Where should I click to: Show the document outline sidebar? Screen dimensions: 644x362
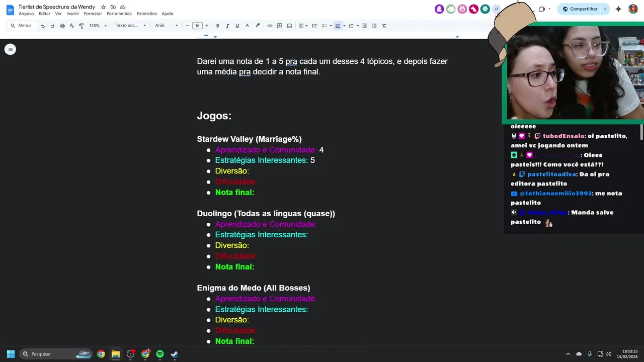click(10, 49)
